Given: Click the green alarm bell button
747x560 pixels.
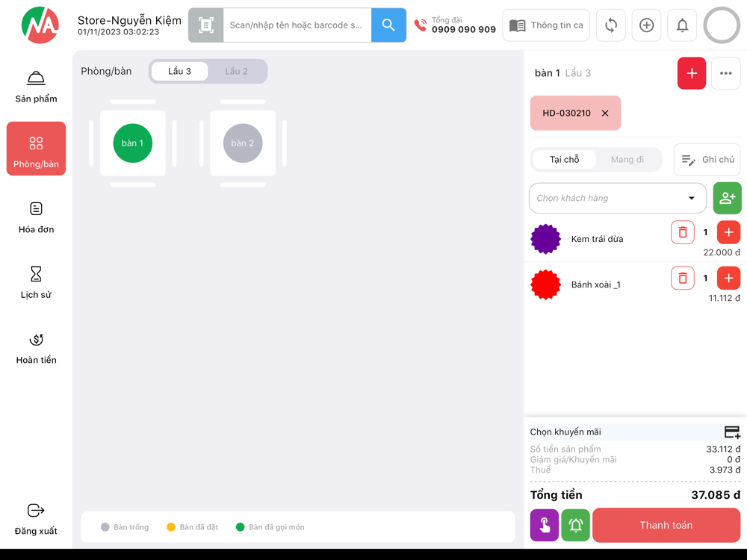Looking at the screenshot, I should (575, 525).
